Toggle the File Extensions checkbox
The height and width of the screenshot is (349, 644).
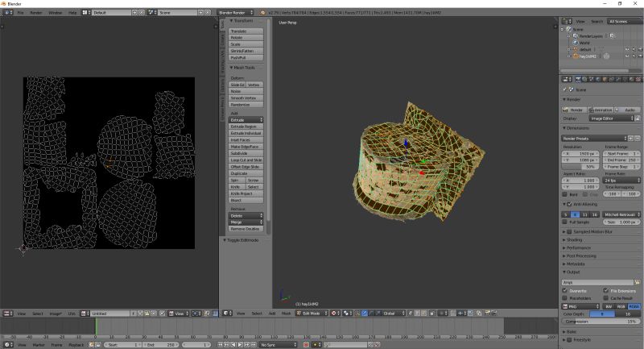click(606, 291)
